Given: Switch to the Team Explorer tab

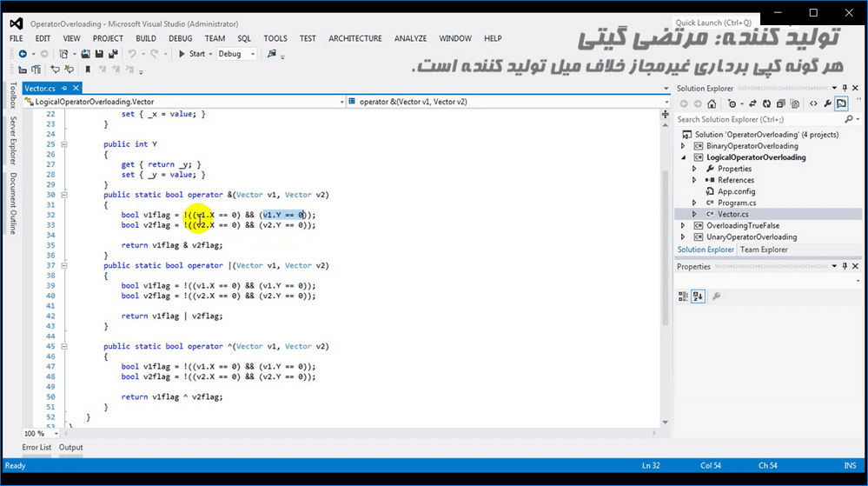Looking at the screenshot, I should tap(764, 250).
